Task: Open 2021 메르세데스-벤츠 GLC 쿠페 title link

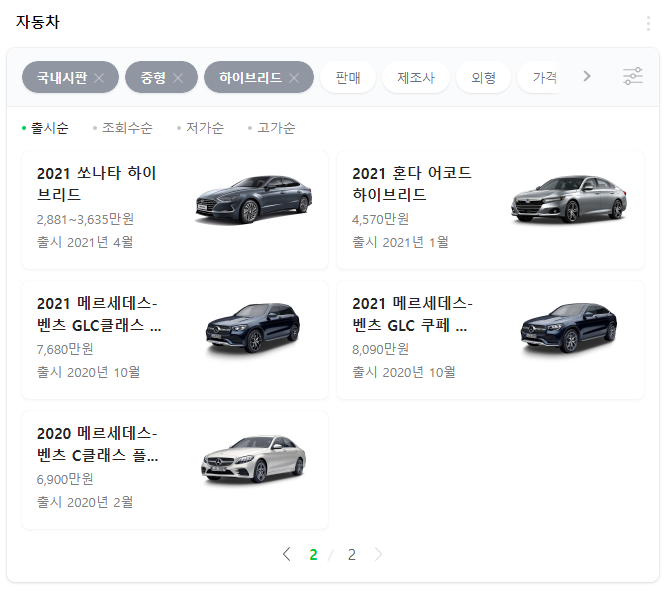Action: click(412, 314)
